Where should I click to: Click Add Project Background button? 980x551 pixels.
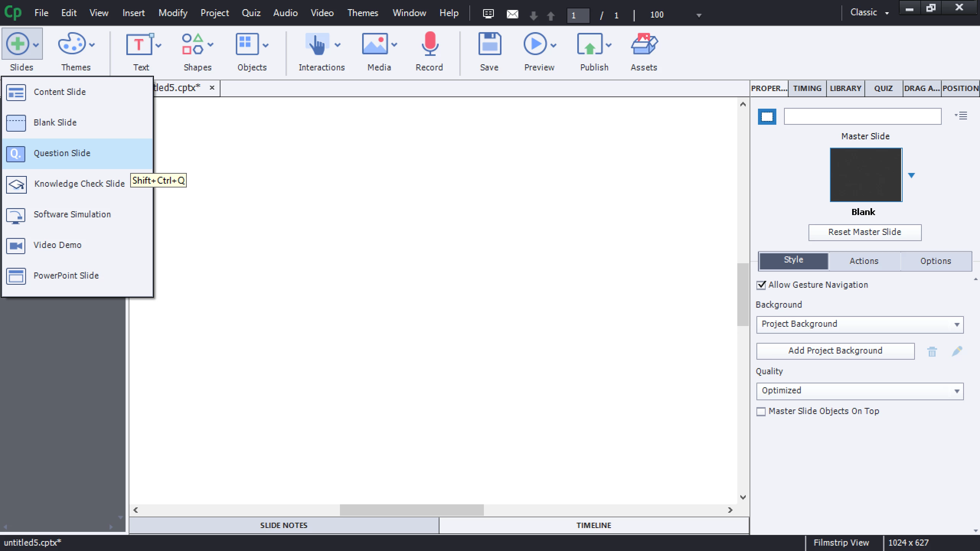pyautogui.click(x=835, y=351)
